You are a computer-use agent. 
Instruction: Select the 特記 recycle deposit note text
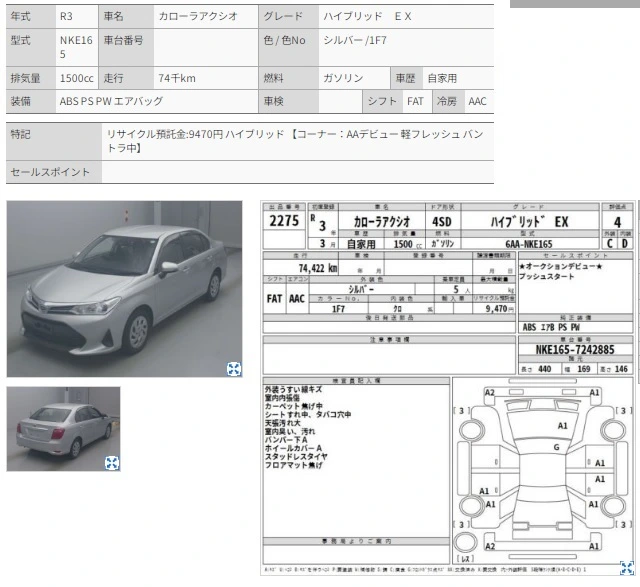tap(295, 141)
